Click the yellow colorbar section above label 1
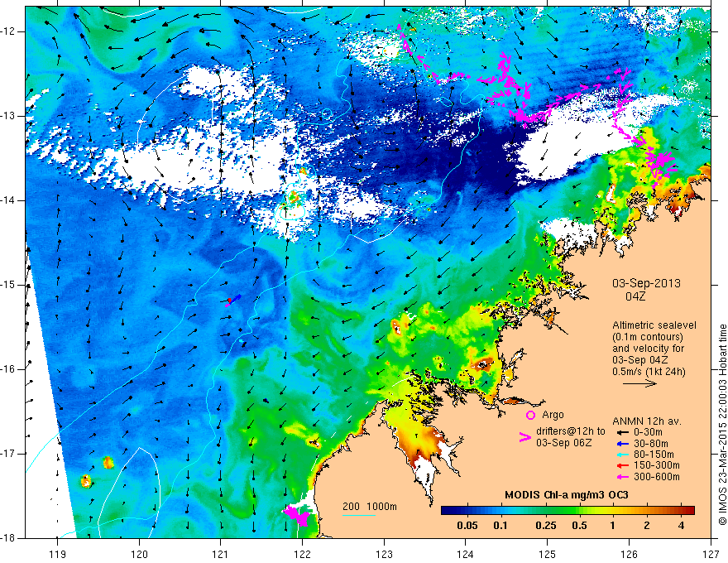 point(612,511)
